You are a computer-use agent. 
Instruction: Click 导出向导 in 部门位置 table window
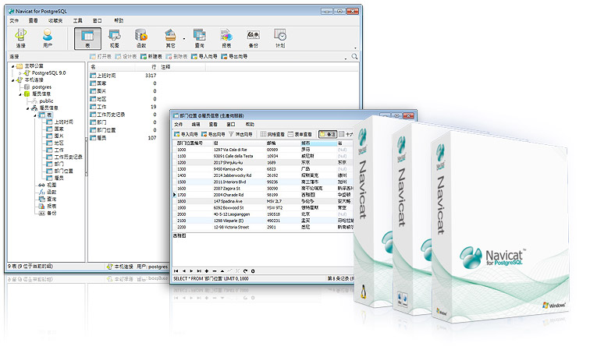coord(213,134)
